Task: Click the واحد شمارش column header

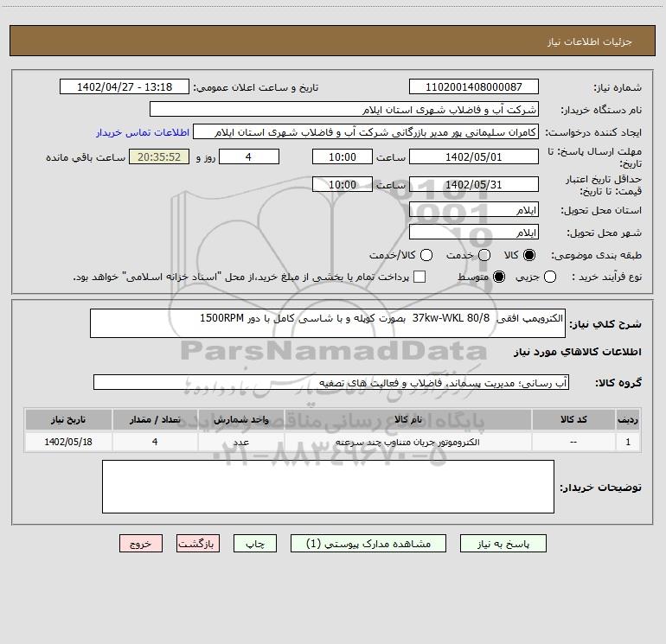Action: coord(240,419)
